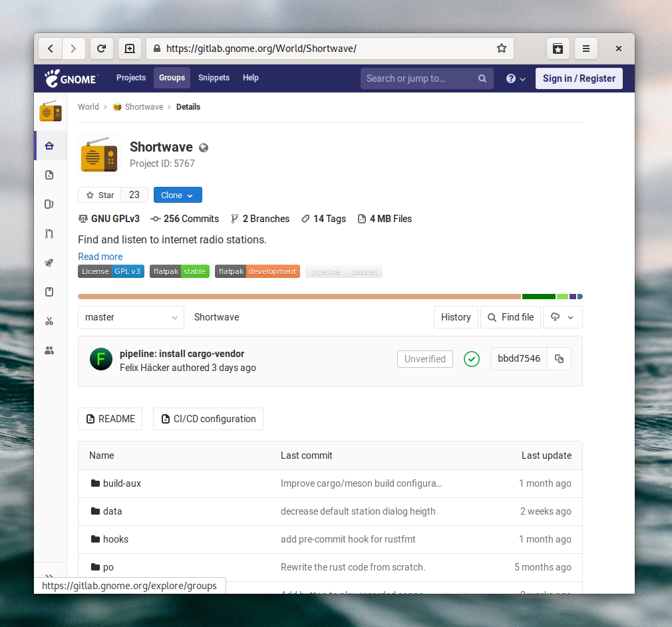This screenshot has height=627, width=672.
Task: Open the bookmarks library button
Action: [x=558, y=49]
